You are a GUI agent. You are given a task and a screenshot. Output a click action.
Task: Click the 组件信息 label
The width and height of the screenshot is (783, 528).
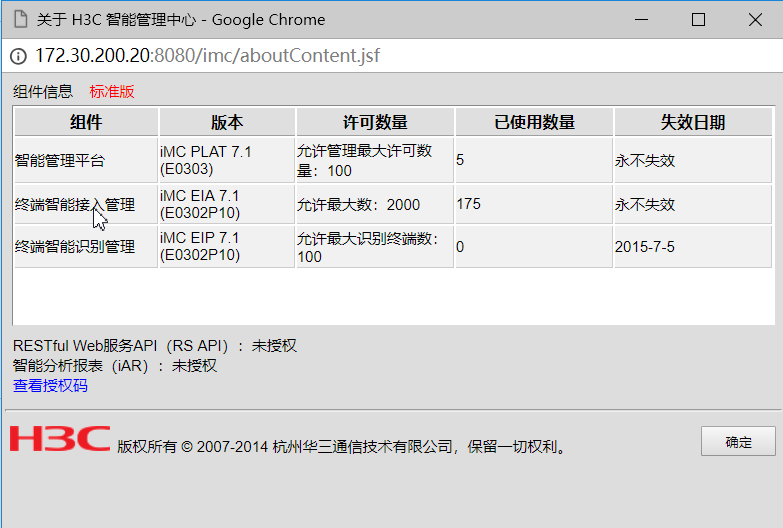pyautogui.click(x=43, y=92)
